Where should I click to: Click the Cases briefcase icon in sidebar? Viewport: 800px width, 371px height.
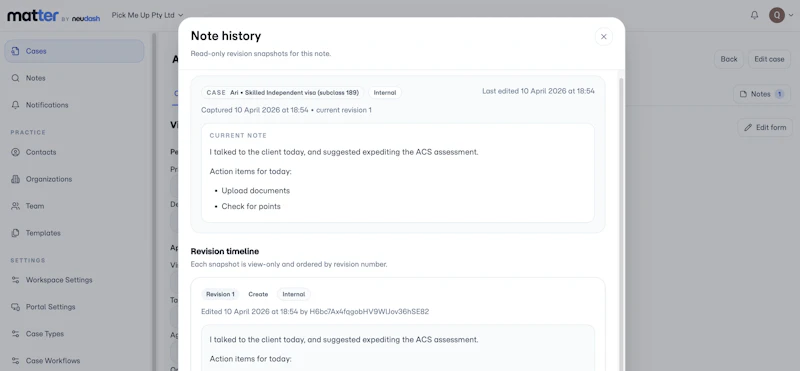(15, 51)
